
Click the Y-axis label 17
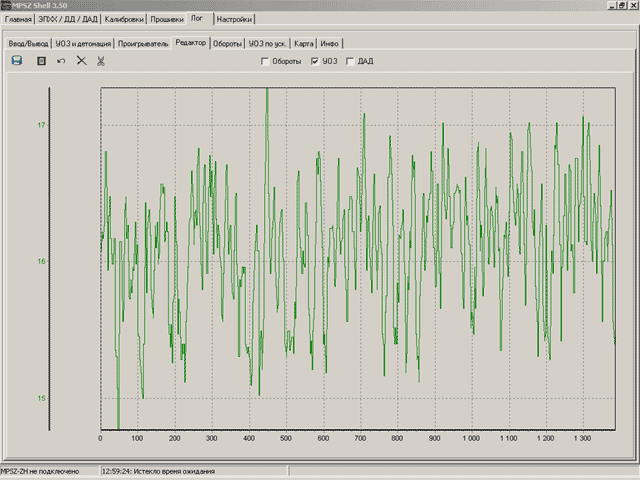point(41,125)
